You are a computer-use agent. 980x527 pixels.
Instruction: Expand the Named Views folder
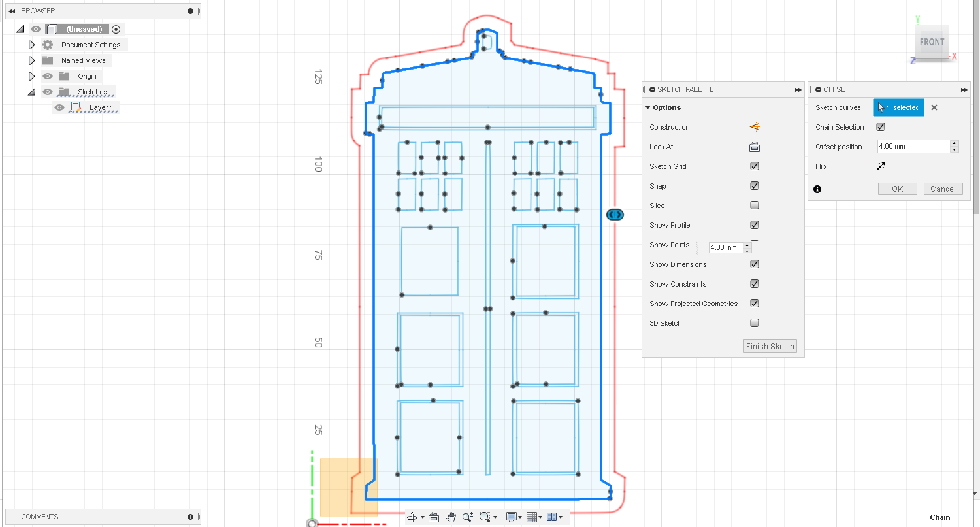(x=32, y=60)
